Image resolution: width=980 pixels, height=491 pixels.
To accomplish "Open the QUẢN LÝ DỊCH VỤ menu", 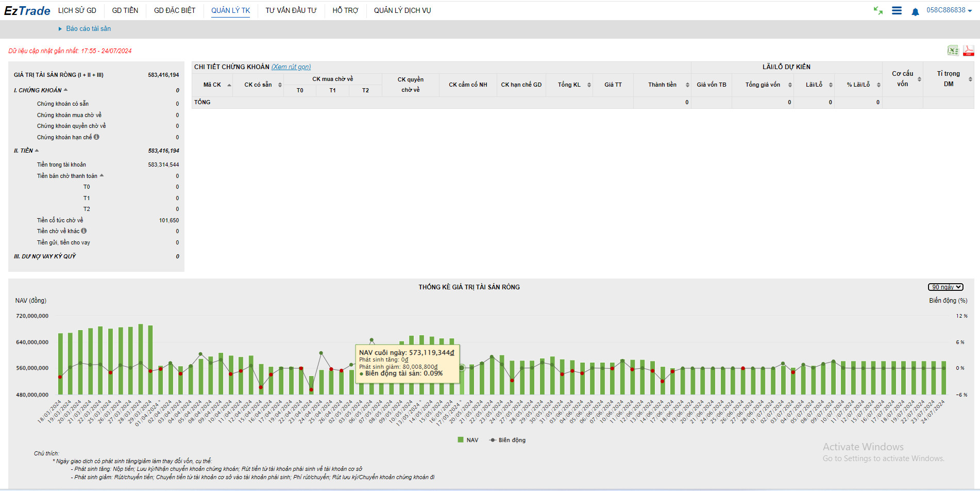I will pyautogui.click(x=402, y=10).
